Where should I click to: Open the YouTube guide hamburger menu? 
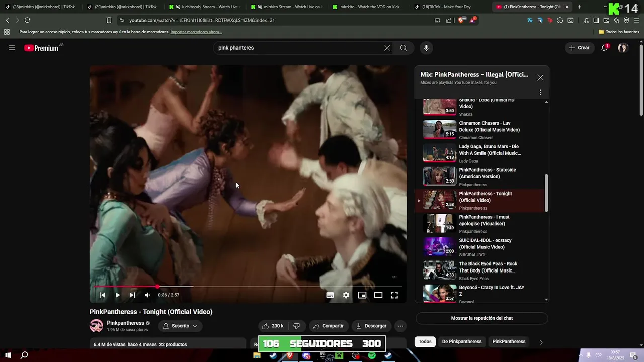point(12,48)
